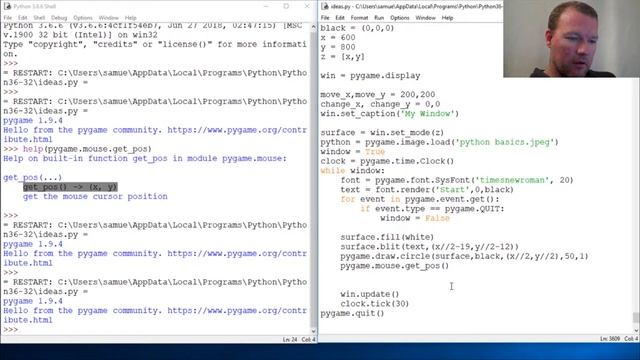This screenshot has height=360, width=640.
Task: Click Shell status bar 'Ln: 24'
Action: (x=290, y=340)
